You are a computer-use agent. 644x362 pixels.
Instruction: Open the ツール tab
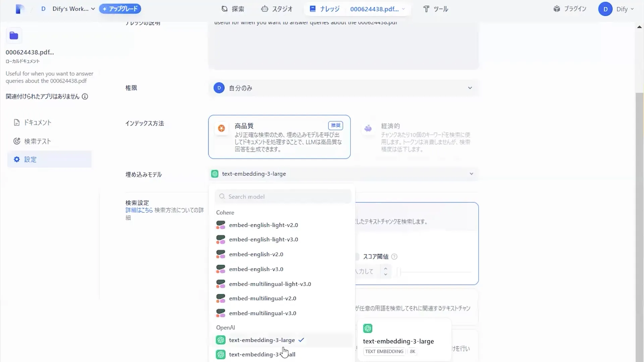click(435, 9)
